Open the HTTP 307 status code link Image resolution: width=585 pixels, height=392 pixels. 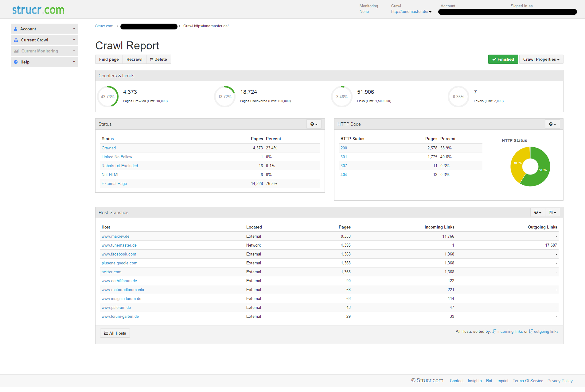click(x=344, y=166)
